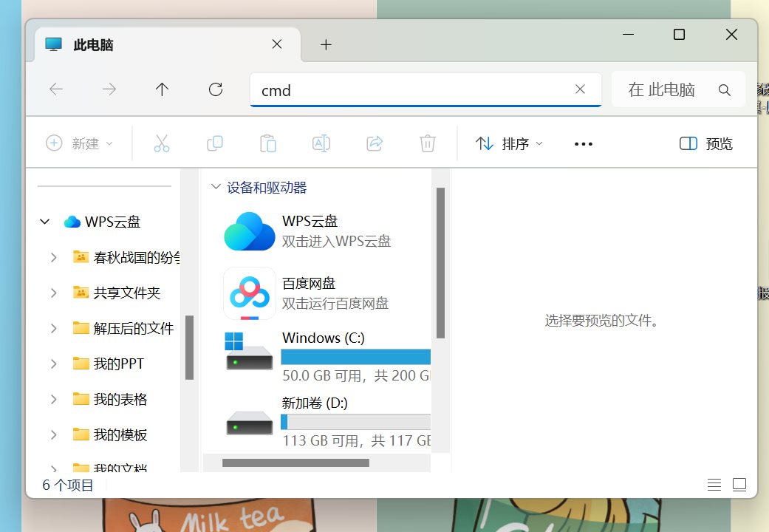The image size is (769, 532).
Task: Click the Back navigation arrow
Action: 56,89
